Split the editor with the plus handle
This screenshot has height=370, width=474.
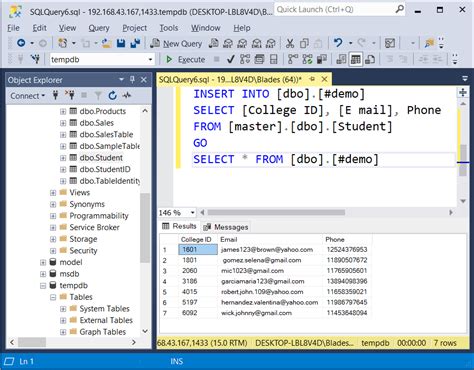click(463, 92)
